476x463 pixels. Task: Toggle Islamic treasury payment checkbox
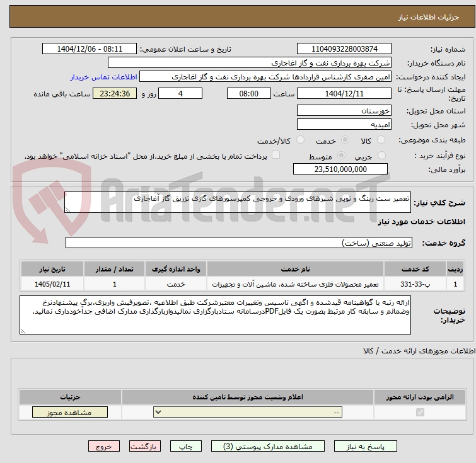[x=276, y=155]
